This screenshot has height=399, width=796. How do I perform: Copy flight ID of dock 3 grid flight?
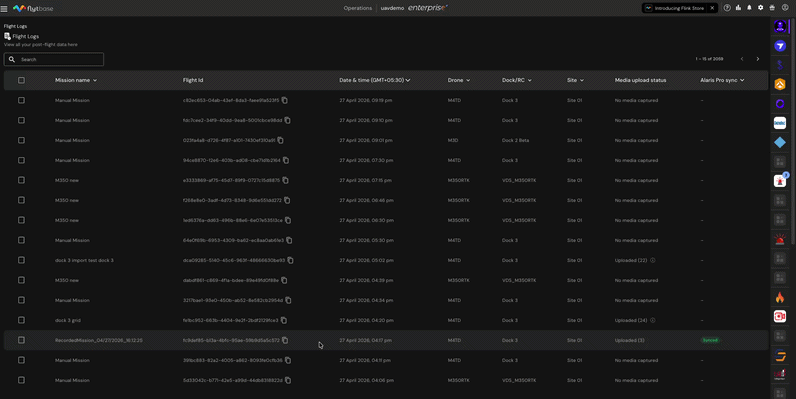pos(284,320)
